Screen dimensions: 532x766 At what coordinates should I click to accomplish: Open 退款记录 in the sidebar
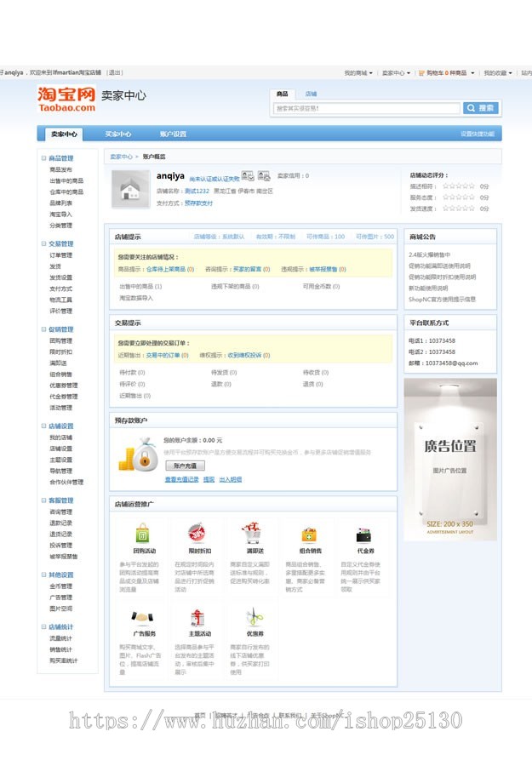click(60, 523)
